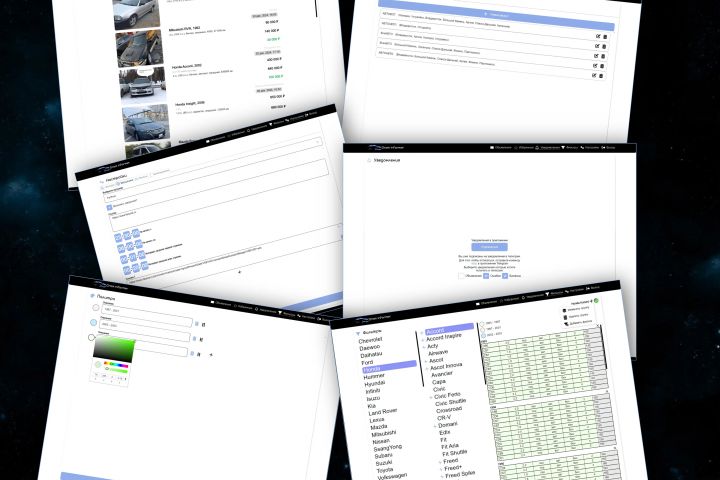The width and height of the screenshot is (720, 480).
Task: Click the rainbow hue slider in color picker
Action: click(116, 365)
